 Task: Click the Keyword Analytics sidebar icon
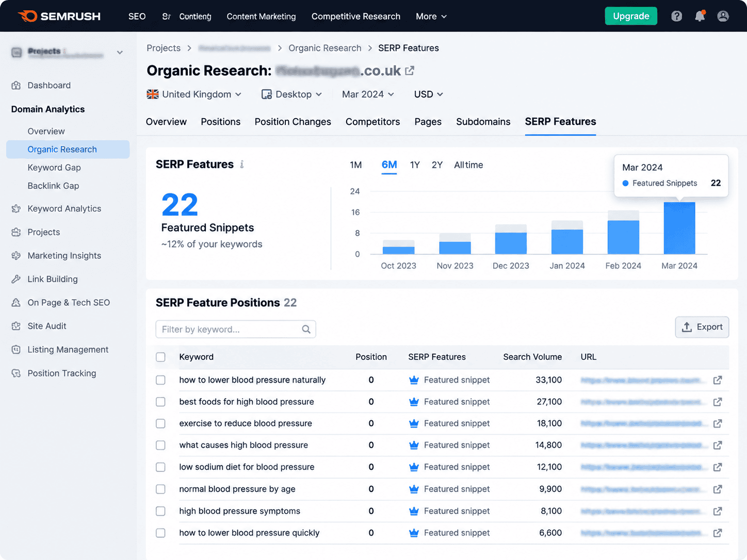[16, 209]
